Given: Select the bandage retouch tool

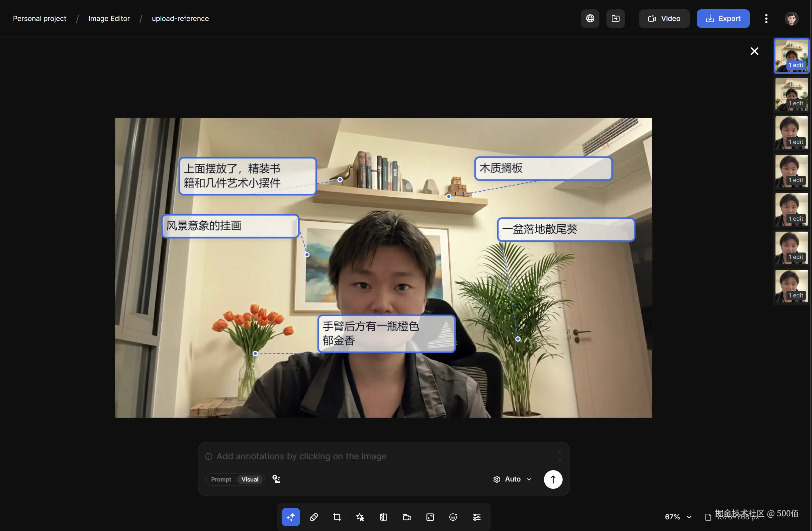Looking at the screenshot, I should tap(314, 517).
